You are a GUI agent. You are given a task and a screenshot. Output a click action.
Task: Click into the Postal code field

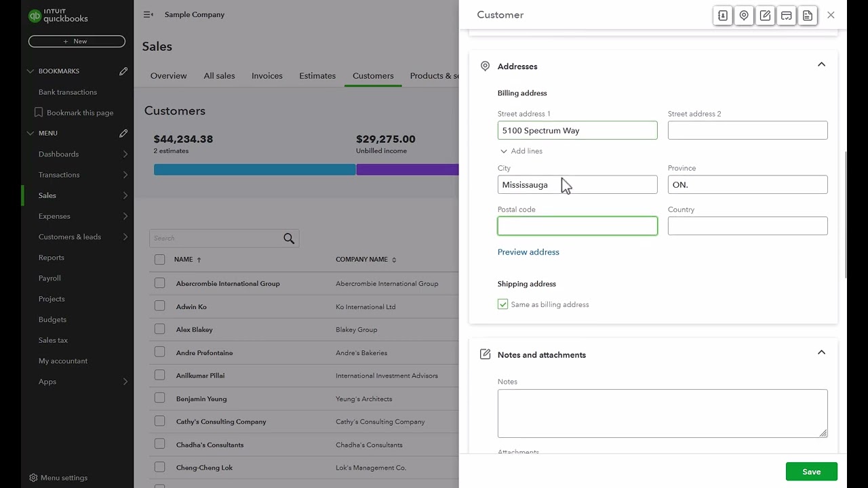coord(577,226)
